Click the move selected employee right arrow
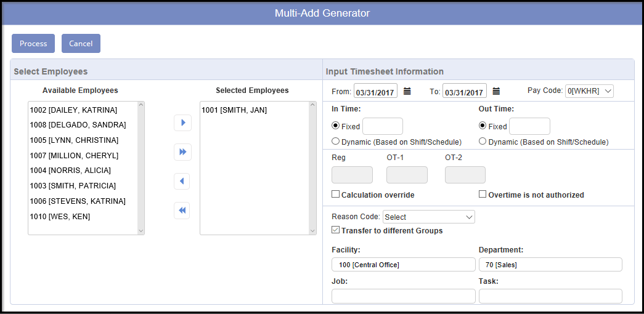 [182, 123]
